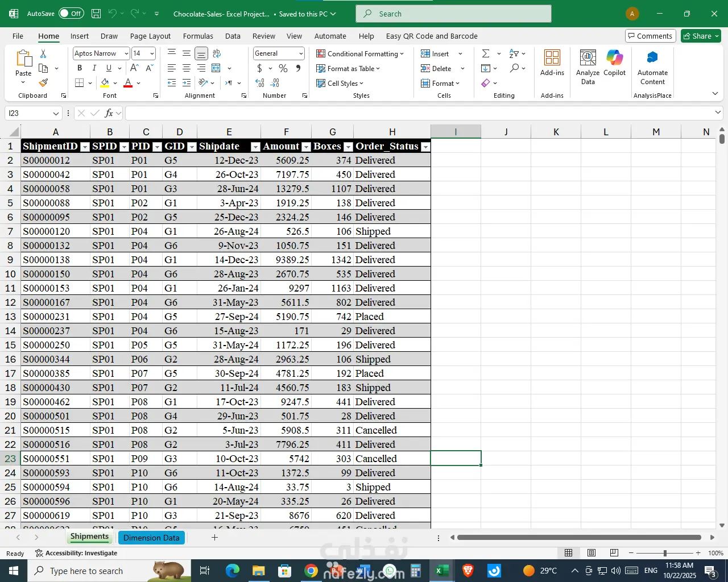
Task: Apply the yellow fill color
Action: point(105,83)
